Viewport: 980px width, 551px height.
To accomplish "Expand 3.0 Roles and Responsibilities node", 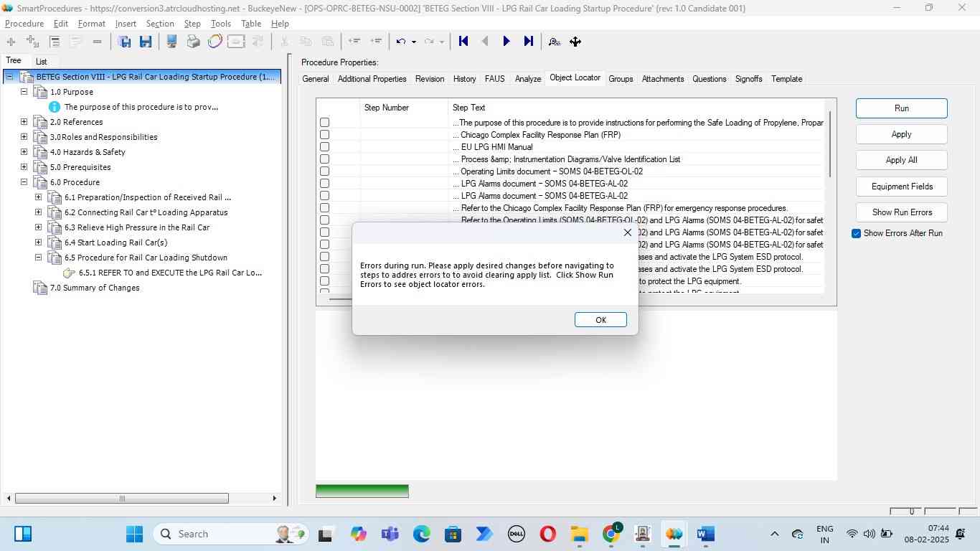I will pos(24,137).
